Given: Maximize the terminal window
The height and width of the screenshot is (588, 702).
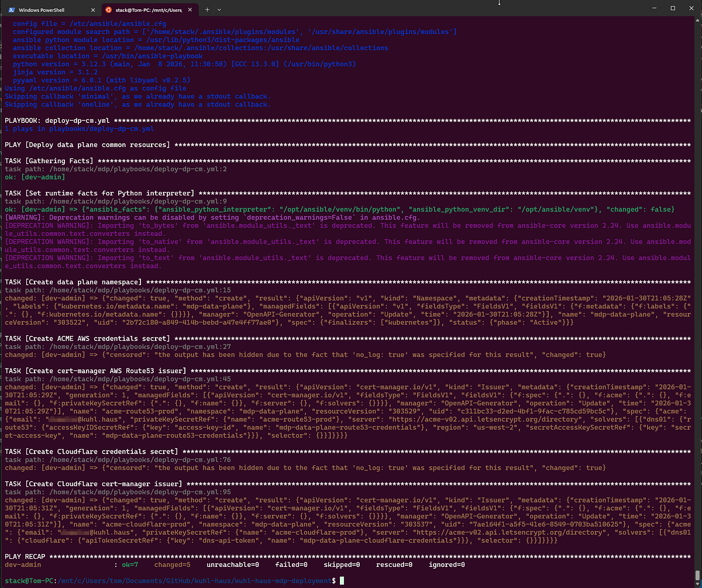Looking at the screenshot, I should (x=673, y=9).
